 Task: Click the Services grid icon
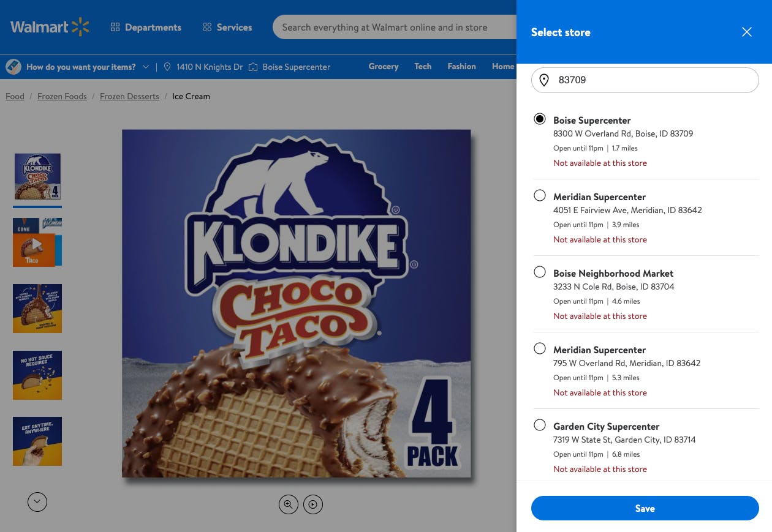207,27
